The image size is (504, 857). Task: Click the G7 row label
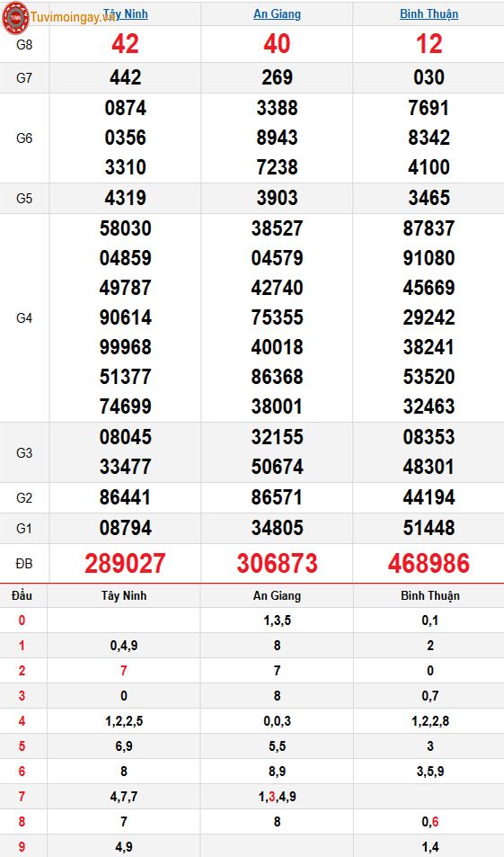pyautogui.click(x=24, y=77)
